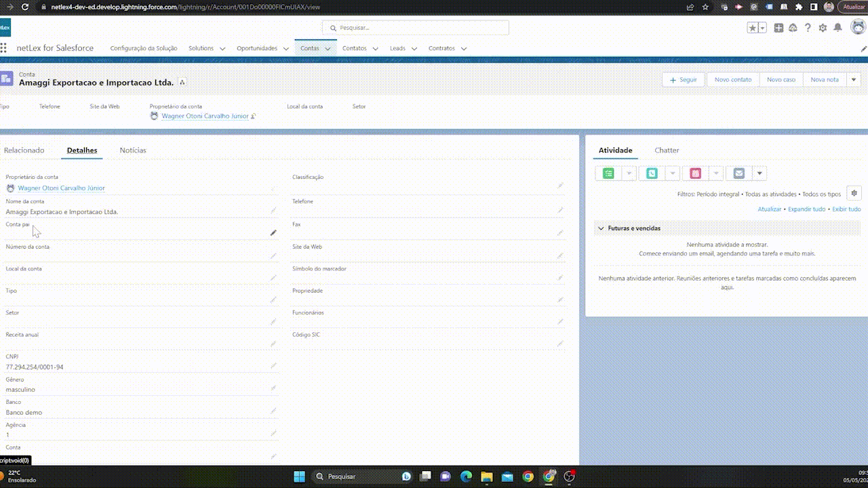868x488 pixels.
Task: Open the New Task dropdown arrow
Action: pos(629,174)
